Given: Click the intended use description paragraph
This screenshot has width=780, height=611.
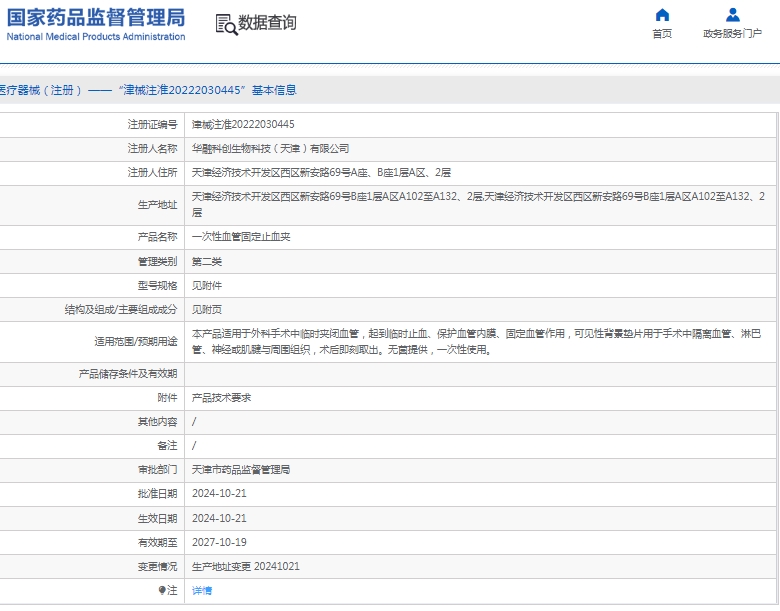Looking at the screenshot, I should coord(477,341).
